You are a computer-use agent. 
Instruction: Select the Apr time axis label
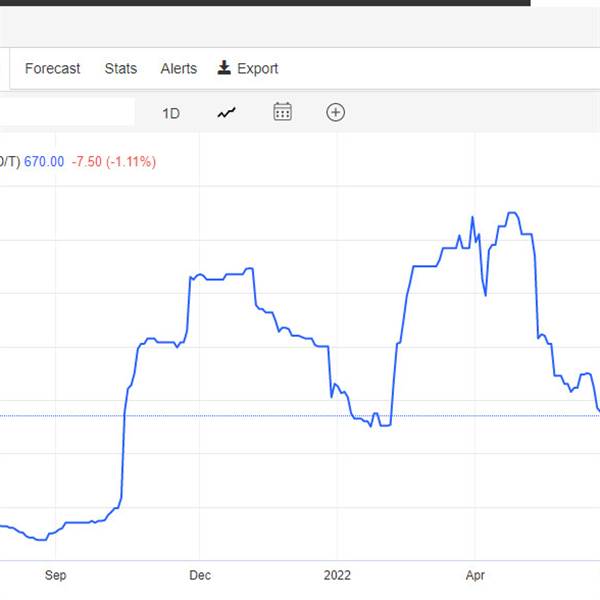click(476, 575)
